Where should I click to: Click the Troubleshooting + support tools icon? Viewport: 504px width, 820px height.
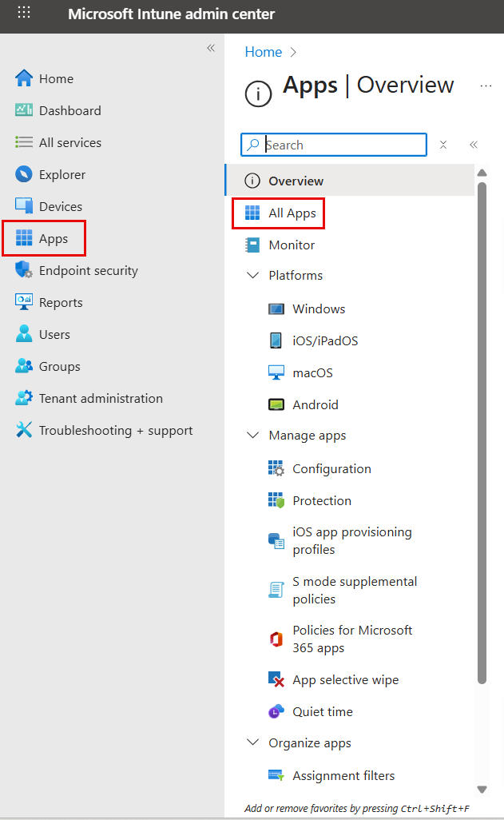click(x=24, y=430)
